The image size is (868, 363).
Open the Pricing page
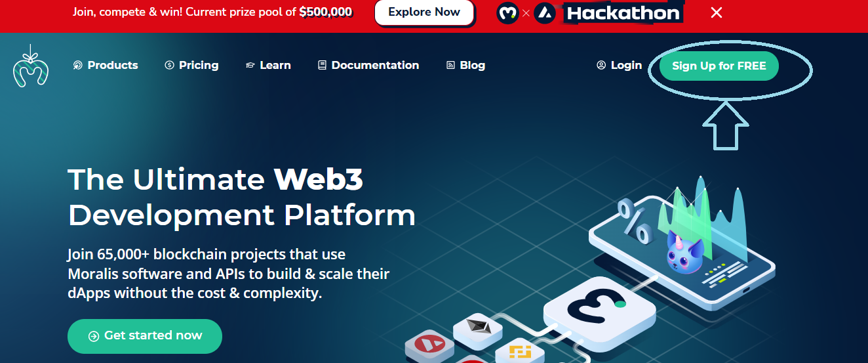[x=191, y=65]
